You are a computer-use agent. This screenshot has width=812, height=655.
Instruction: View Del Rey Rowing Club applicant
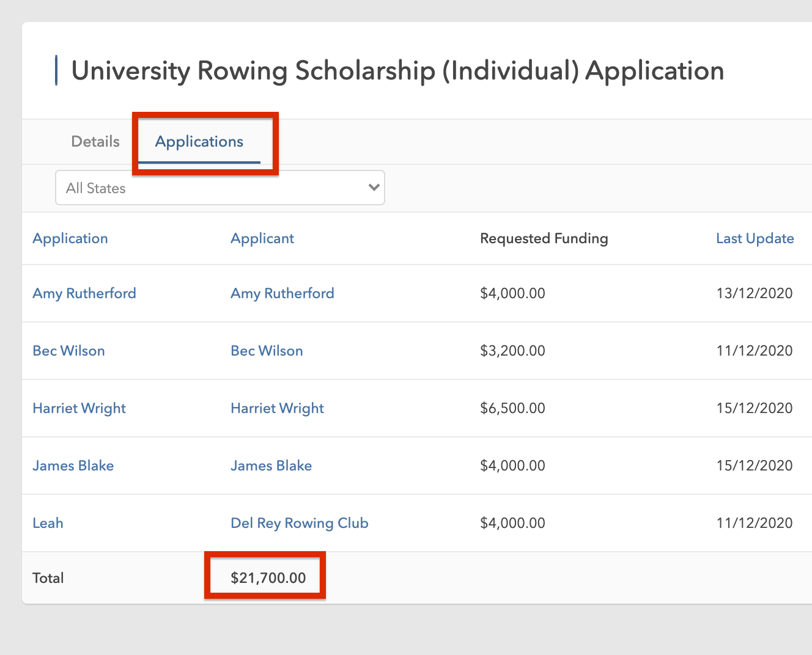300,523
